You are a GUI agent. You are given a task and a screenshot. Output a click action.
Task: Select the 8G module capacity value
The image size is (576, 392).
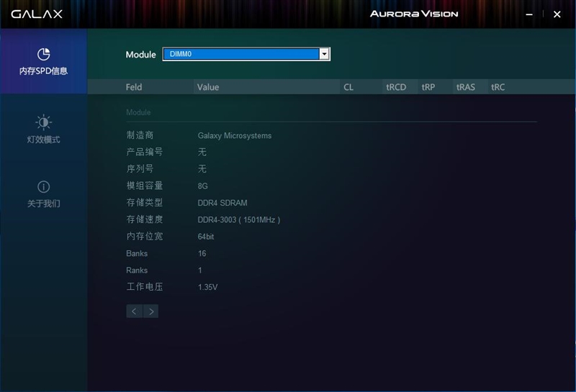[x=202, y=186]
